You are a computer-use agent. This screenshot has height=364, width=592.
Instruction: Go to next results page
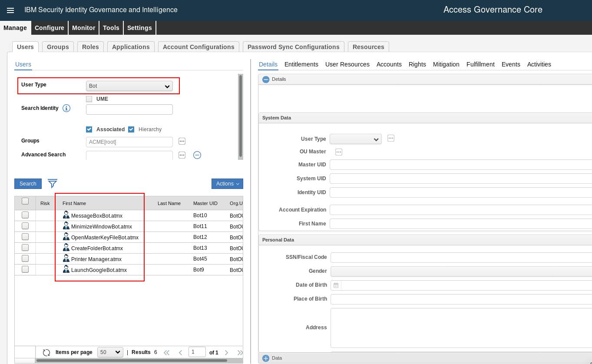point(226,352)
